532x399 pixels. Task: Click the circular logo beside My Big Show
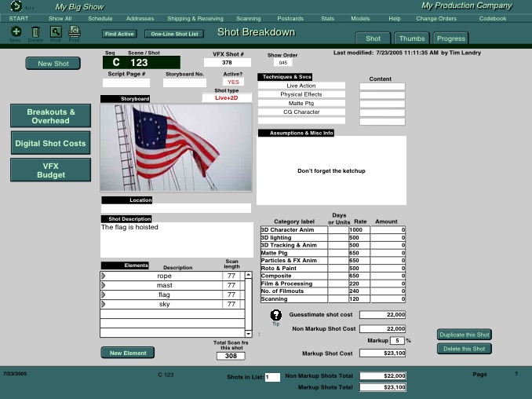pos(16,5)
